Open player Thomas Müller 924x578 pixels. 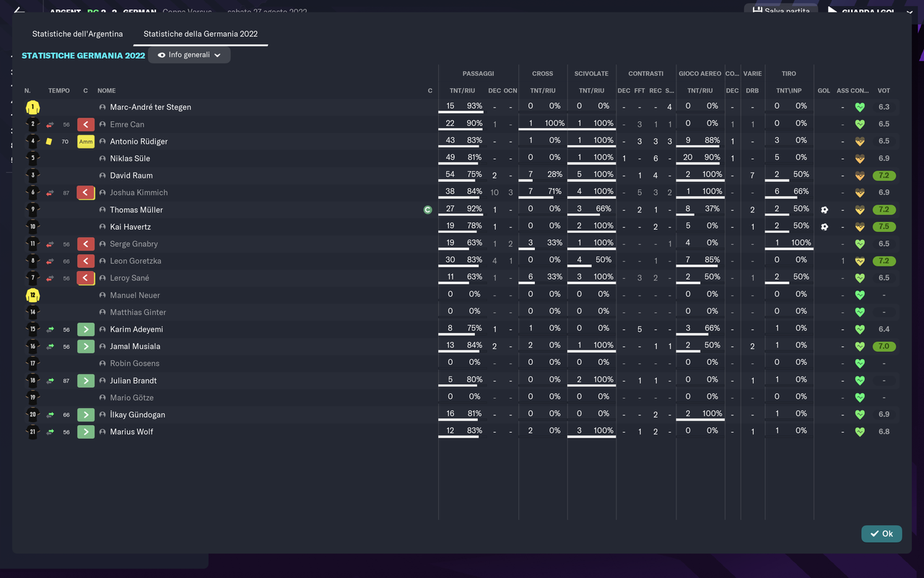tap(136, 210)
